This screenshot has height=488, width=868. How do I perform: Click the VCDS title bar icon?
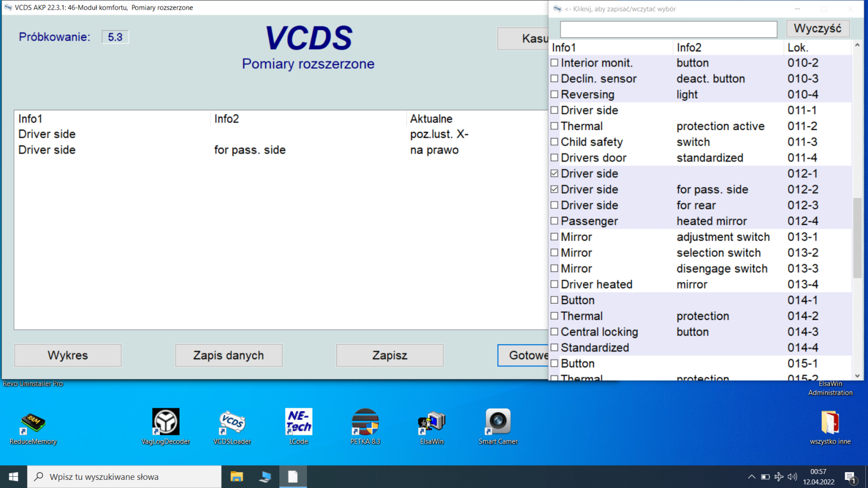click(x=8, y=8)
